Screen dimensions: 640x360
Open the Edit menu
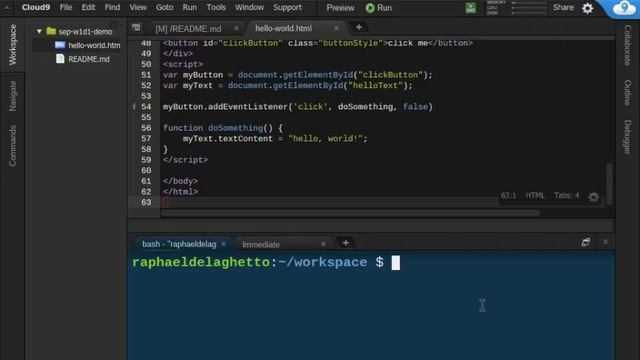(88, 7)
